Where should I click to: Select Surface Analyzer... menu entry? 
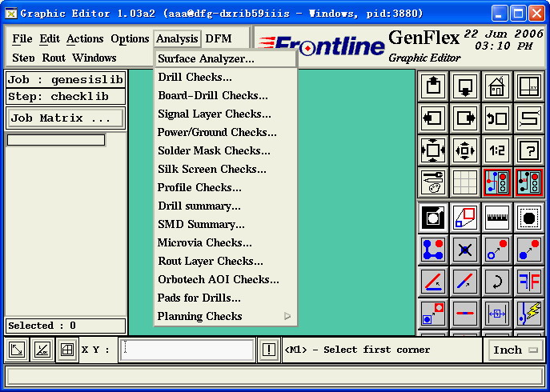click(226, 58)
